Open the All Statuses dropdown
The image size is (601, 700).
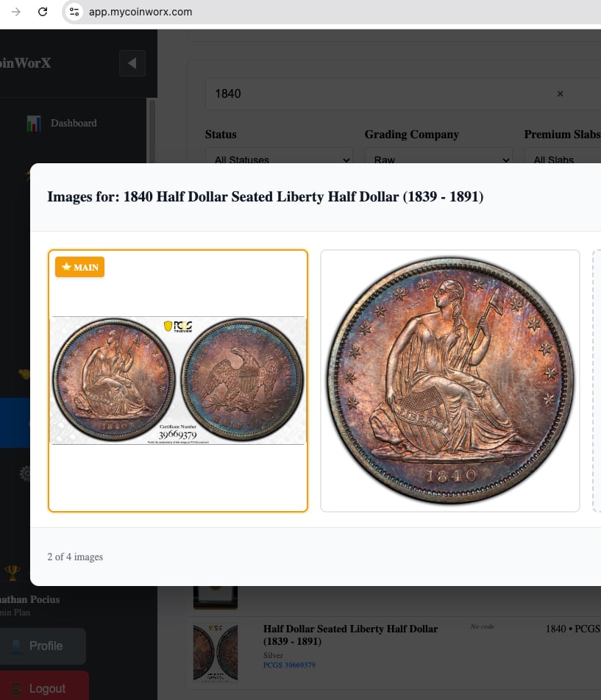(279, 156)
